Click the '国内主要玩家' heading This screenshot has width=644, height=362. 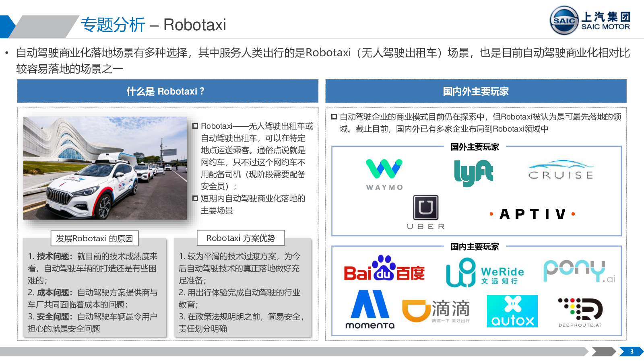tap(475, 247)
